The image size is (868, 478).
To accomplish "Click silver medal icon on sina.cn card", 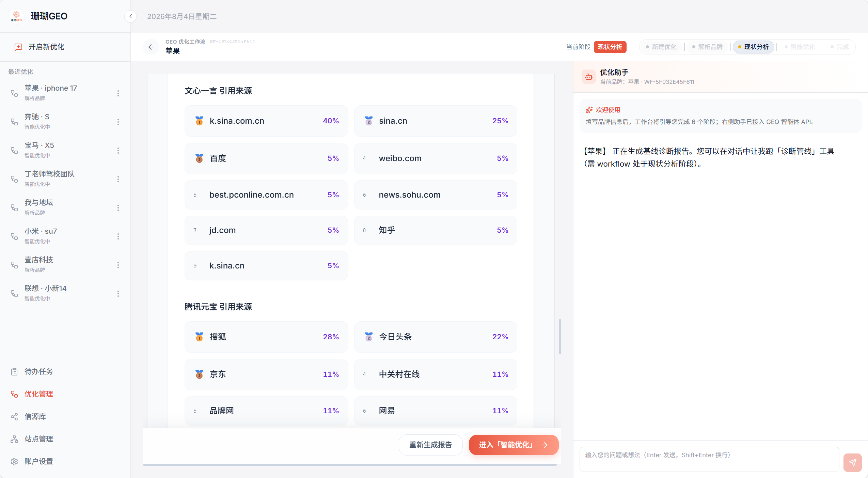I will pos(368,121).
